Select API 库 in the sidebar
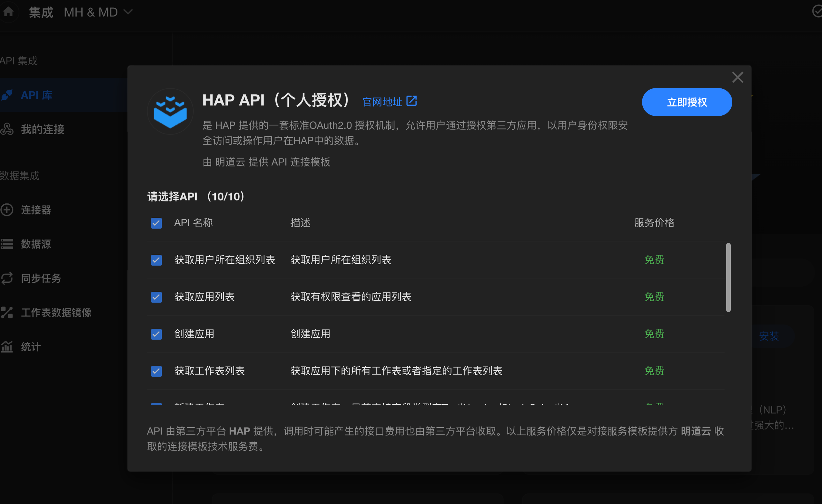 [x=37, y=95]
